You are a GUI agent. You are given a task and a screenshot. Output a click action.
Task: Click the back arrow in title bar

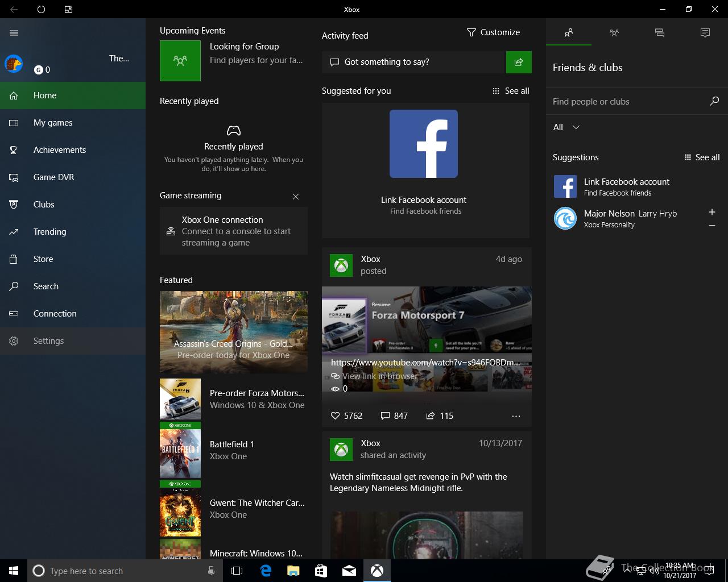(x=14, y=9)
